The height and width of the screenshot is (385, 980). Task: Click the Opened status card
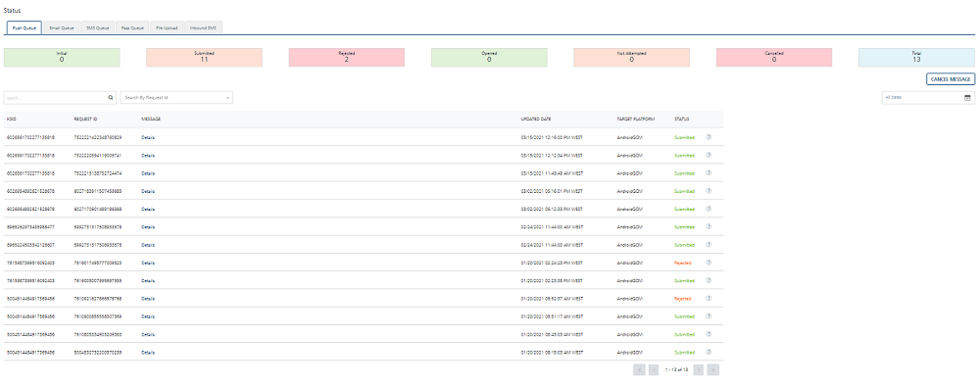pyautogui.click(x=489, y=57)
